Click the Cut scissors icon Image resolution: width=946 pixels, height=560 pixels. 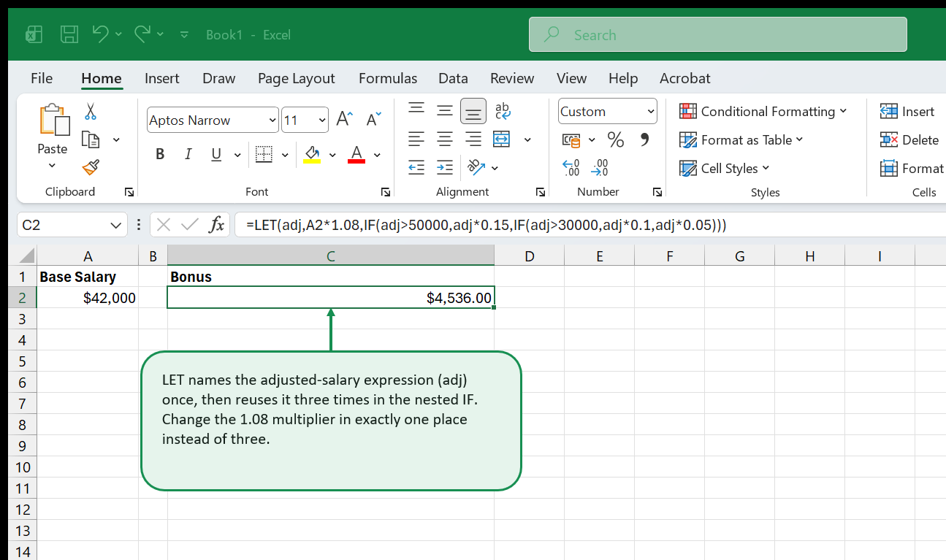point(91,111)
